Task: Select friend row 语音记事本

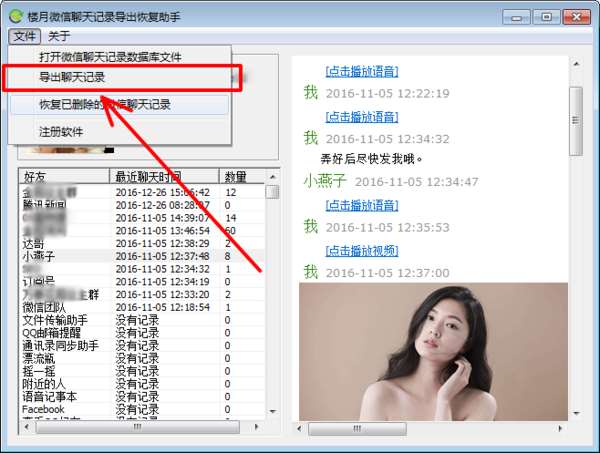Action: click(x=142, y=396)
